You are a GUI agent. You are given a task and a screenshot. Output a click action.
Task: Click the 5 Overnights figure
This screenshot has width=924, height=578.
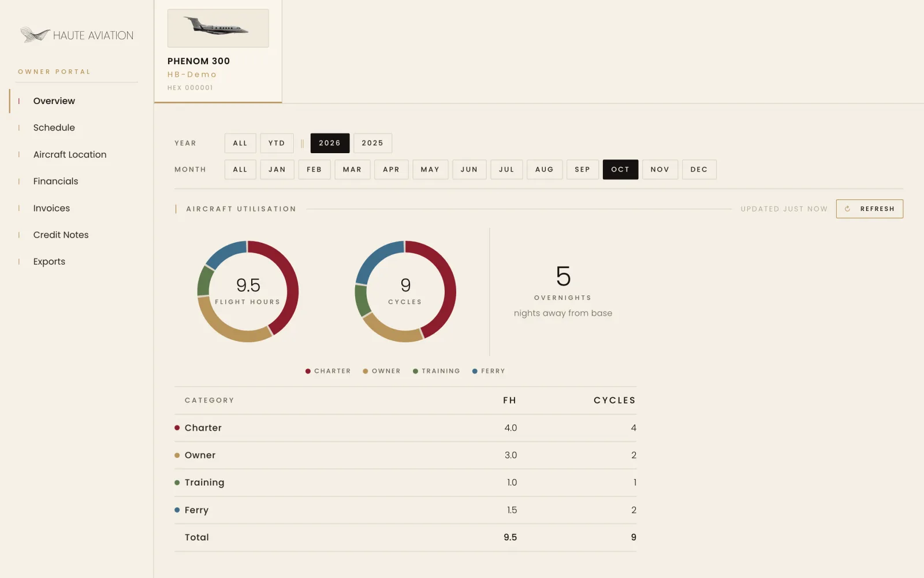click(563, 276)
